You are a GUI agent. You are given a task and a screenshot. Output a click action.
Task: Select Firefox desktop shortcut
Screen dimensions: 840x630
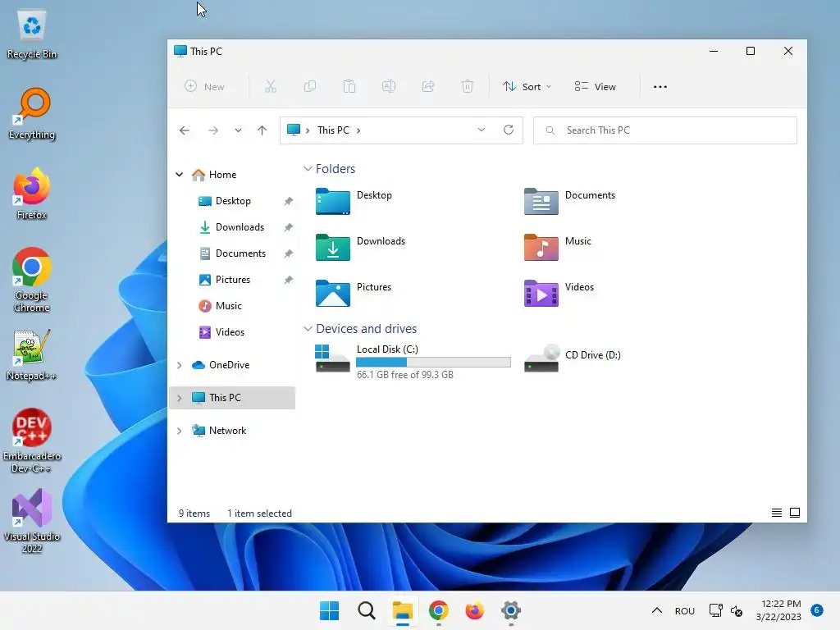32,194
